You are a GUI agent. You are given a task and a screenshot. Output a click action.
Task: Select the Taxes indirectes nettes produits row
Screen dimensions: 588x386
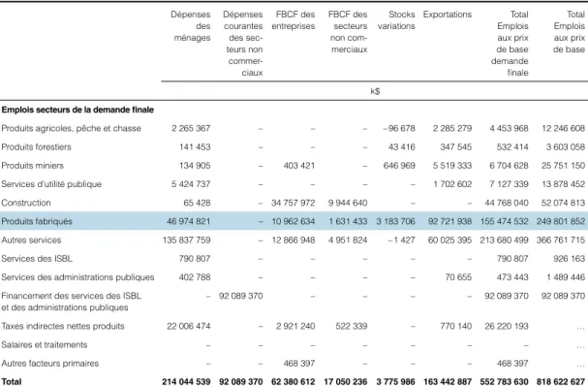[294, 326]
